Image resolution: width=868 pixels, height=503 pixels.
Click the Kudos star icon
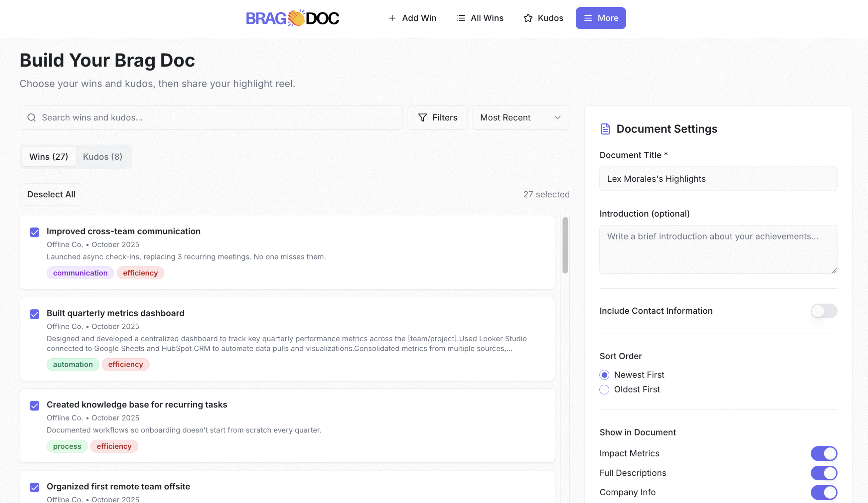click(528, 18)
